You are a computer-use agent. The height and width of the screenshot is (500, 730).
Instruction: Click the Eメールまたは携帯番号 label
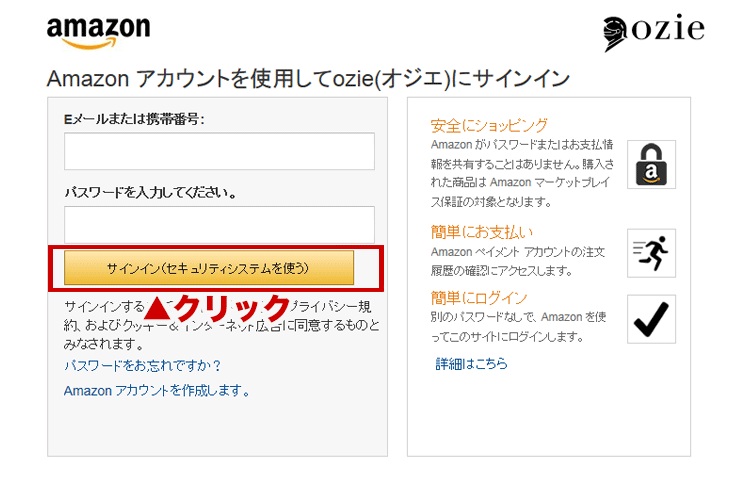(x=134, y=119)
